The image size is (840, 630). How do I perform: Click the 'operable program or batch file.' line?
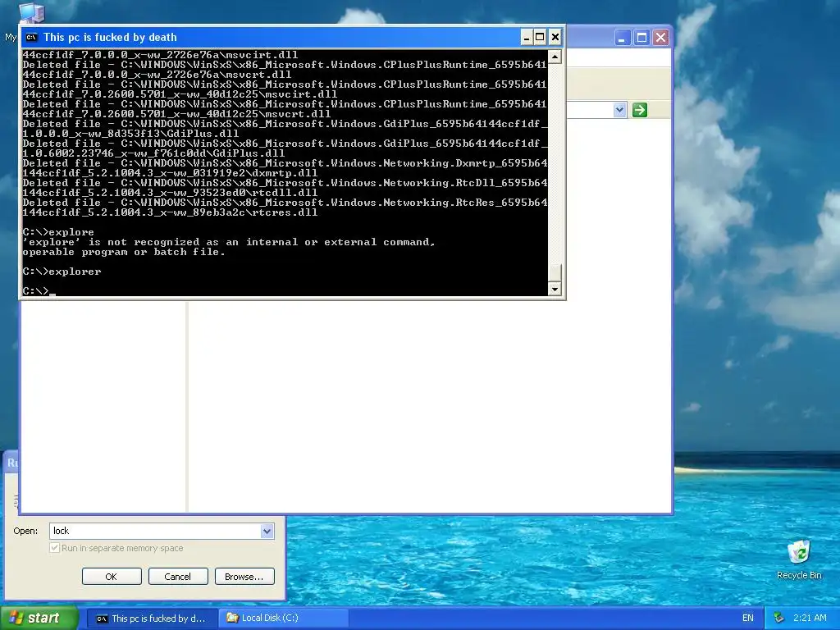124,252
